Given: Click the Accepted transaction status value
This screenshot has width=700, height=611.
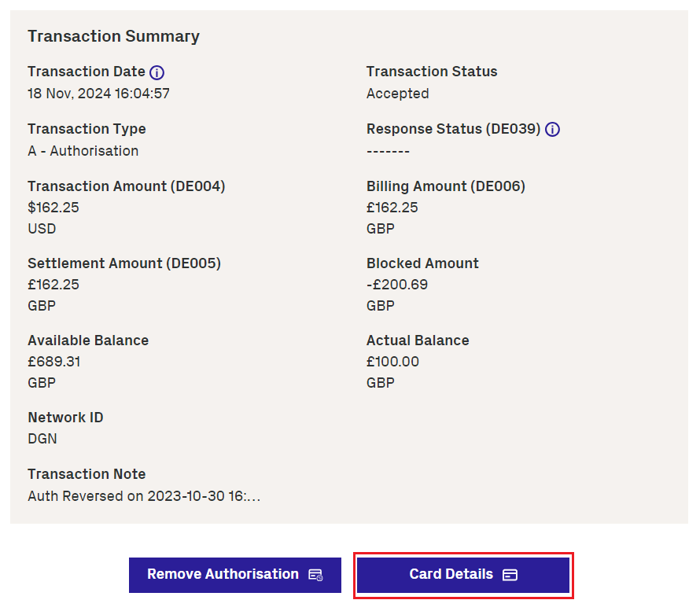Looking at the screenshot, I should click(397, 94).
